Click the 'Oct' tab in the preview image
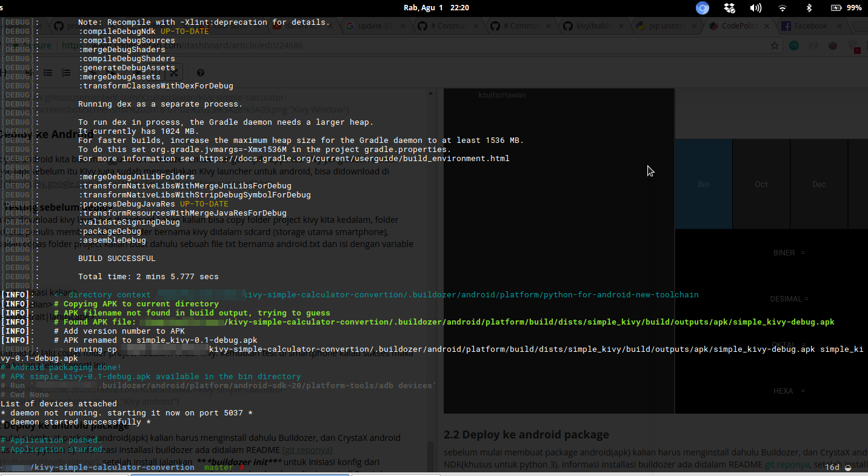Screen dimensions: 868x476 pyautogui.click(x=761, y=184)
